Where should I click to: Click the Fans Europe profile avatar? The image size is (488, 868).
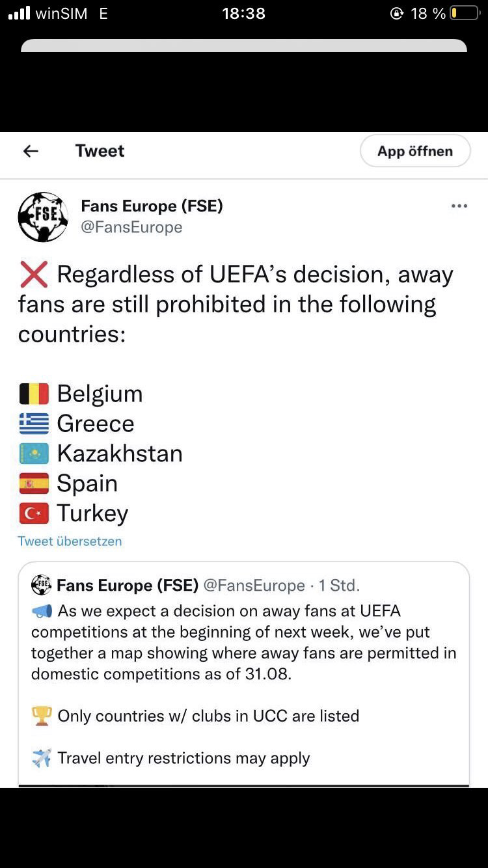tap(43, 217)
